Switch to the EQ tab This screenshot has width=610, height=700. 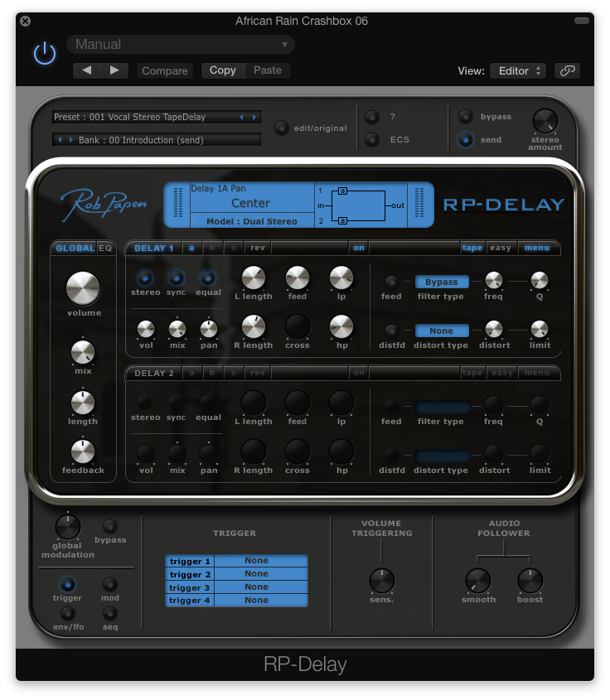pos(105,249)
